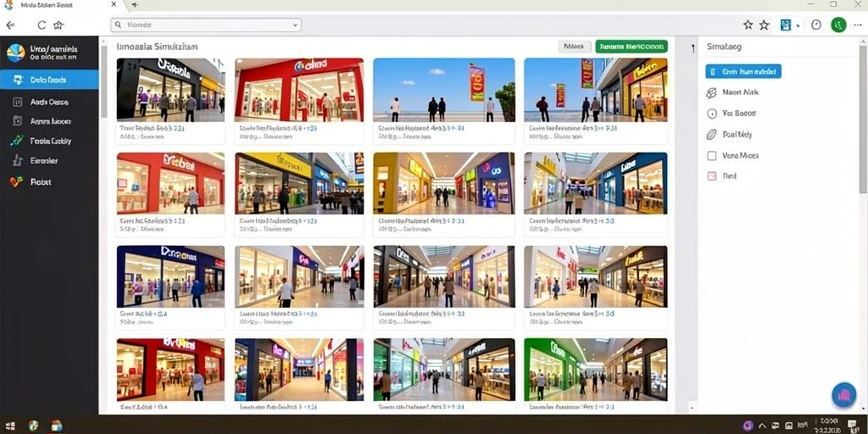Open the Windows Start menu
Screen dimensions: 868x434
pos(8,426)
